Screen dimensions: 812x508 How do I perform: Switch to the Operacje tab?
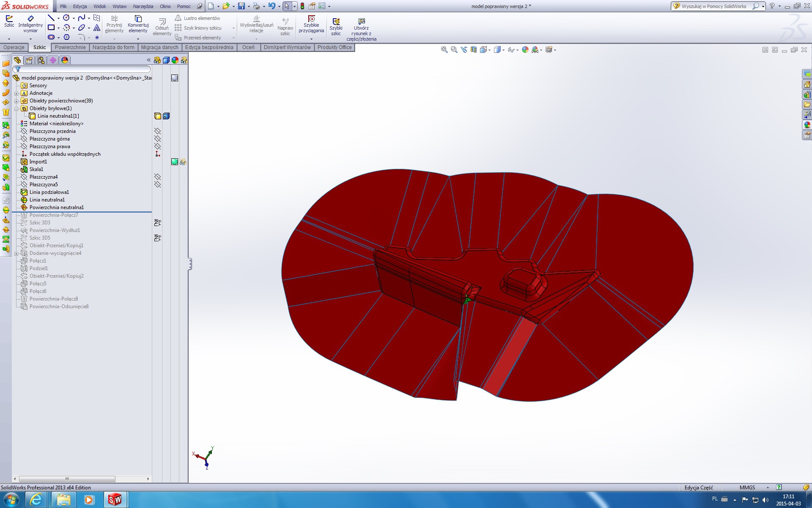coord(14,47)
